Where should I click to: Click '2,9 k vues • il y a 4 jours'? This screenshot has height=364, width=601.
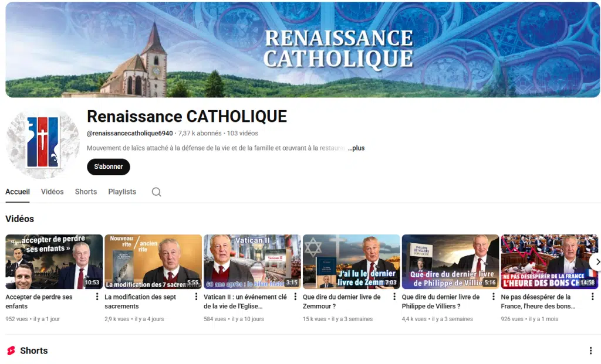pyautogui.click(x=134, y=319)
